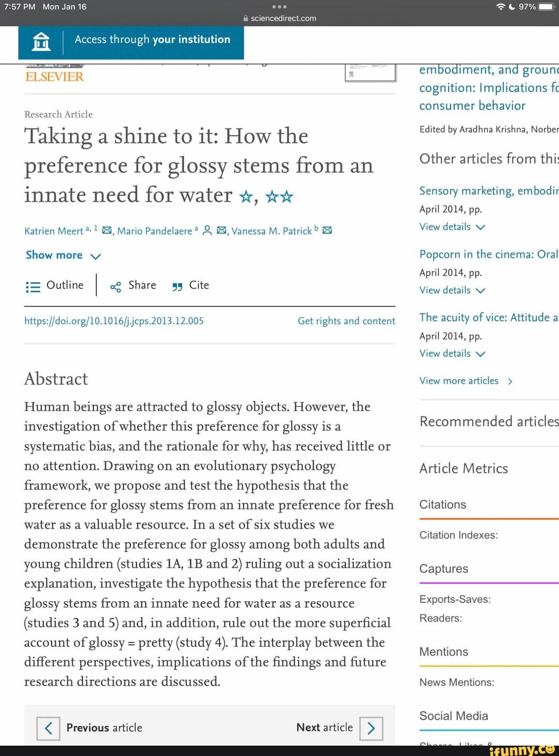Open the Captures metrics section
This screenshot has width=559, height=756.
click(444, 569)
